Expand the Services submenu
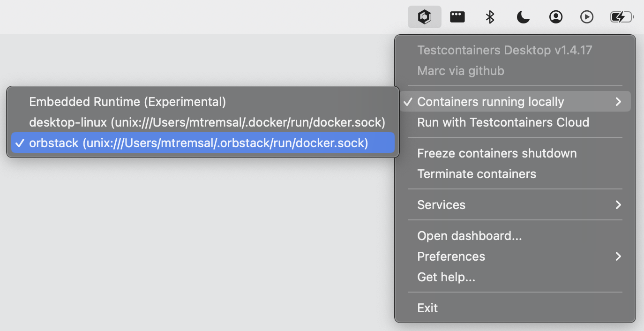Image resolution: width=644 pixels, height=331 pixels. tap(441, 205)
